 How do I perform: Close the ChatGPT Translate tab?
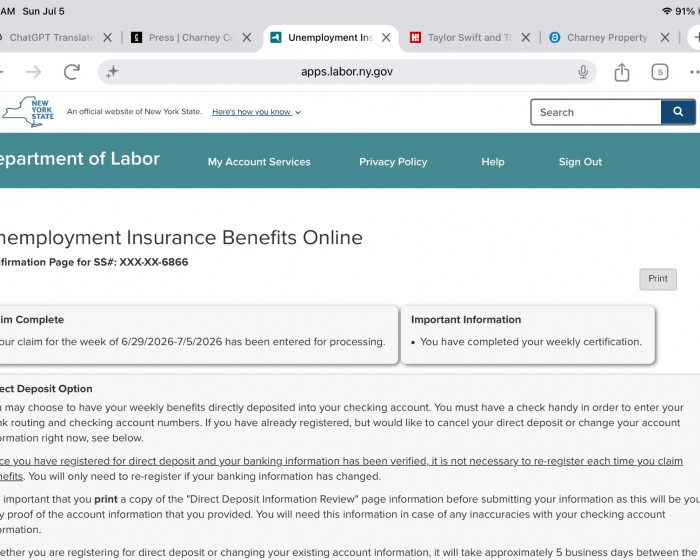(x=107, y=38)
